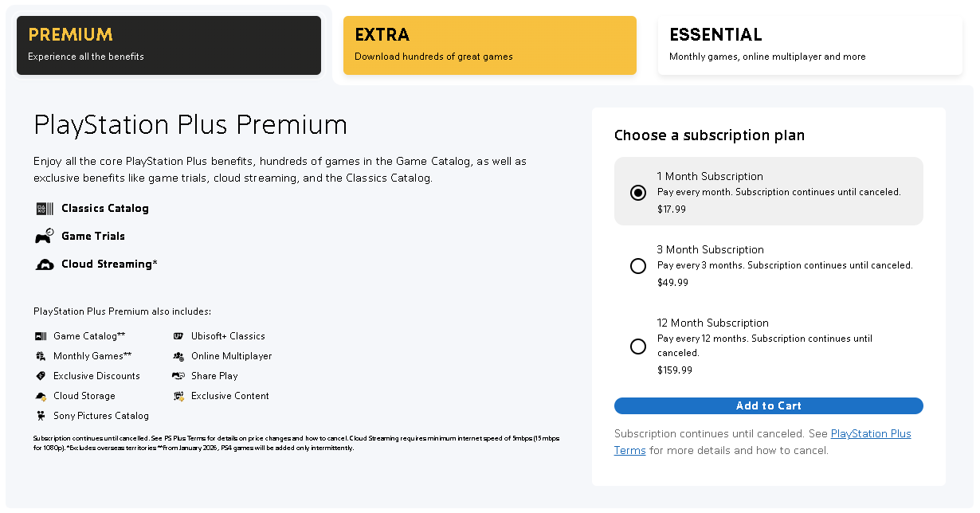The width and height of the screenshot is (980, 513).
Task: Click the Cloud Storage icon
Action: (x=40, y=395)
